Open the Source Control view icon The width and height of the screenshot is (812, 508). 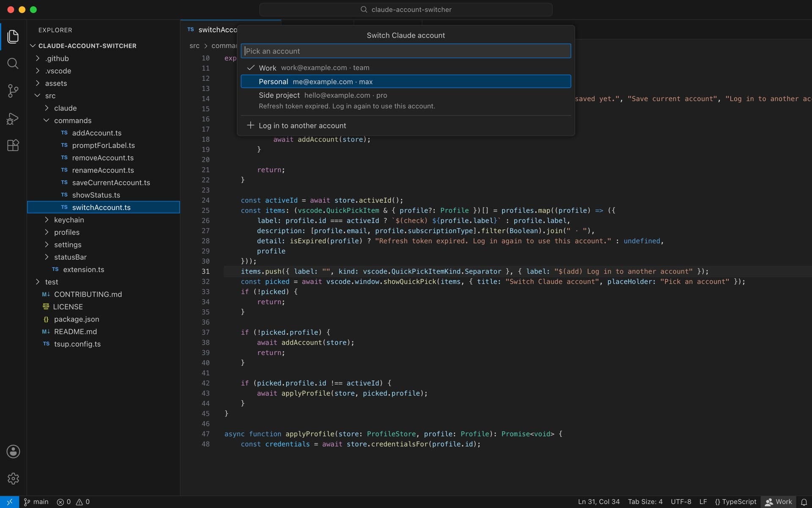coord(13,91)
